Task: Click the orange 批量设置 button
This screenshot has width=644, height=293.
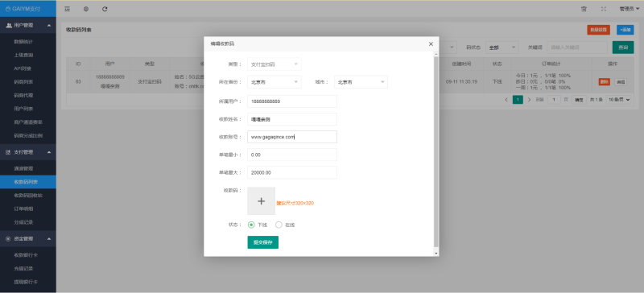Action: click(x=598, y=30)
